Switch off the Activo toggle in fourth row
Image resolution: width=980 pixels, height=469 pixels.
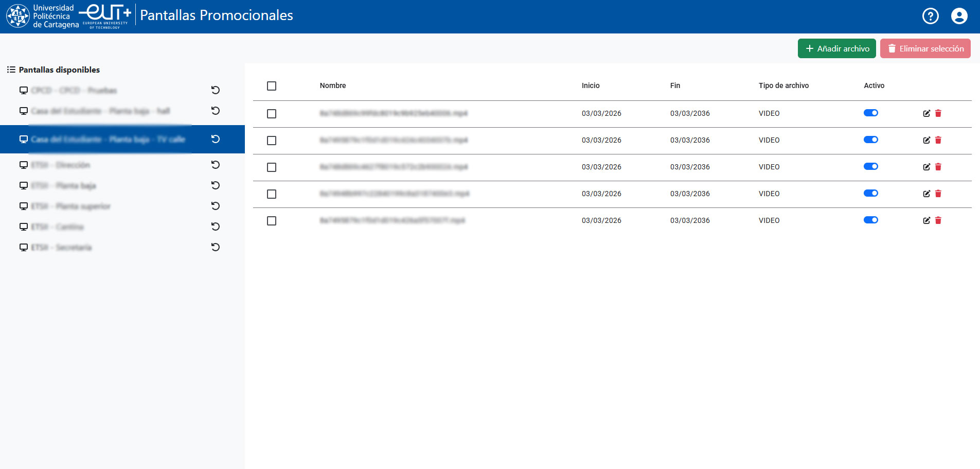coord(870,193)
